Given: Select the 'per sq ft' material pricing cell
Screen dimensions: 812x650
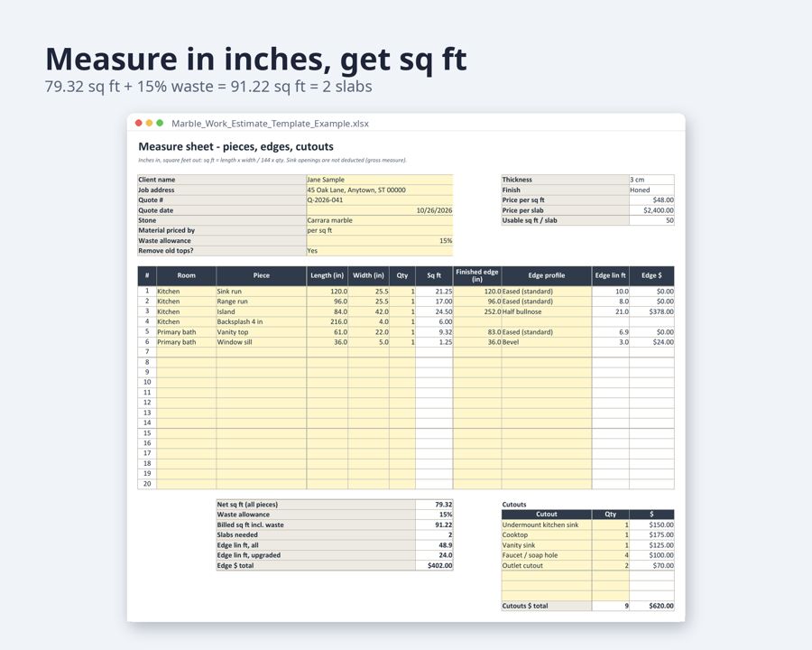Looking at the screenshot, I should pos(380,230).
